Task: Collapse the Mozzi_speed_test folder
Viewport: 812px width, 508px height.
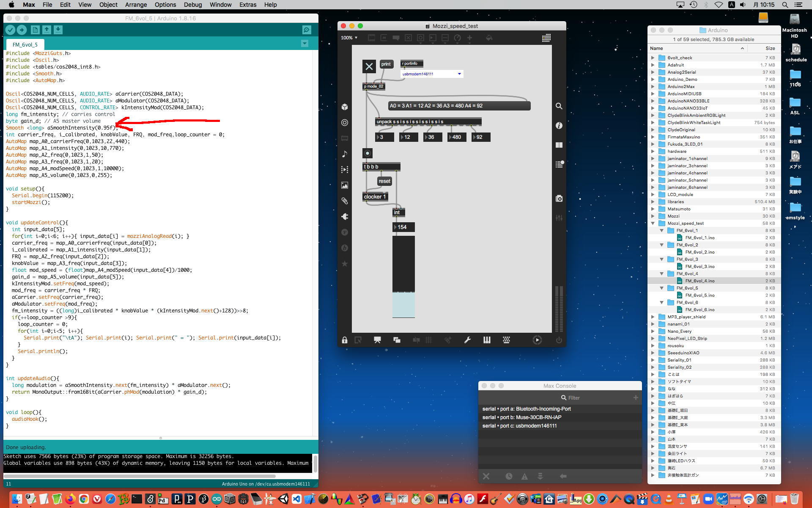Action: pyautogui.click(x=653, y=224)
